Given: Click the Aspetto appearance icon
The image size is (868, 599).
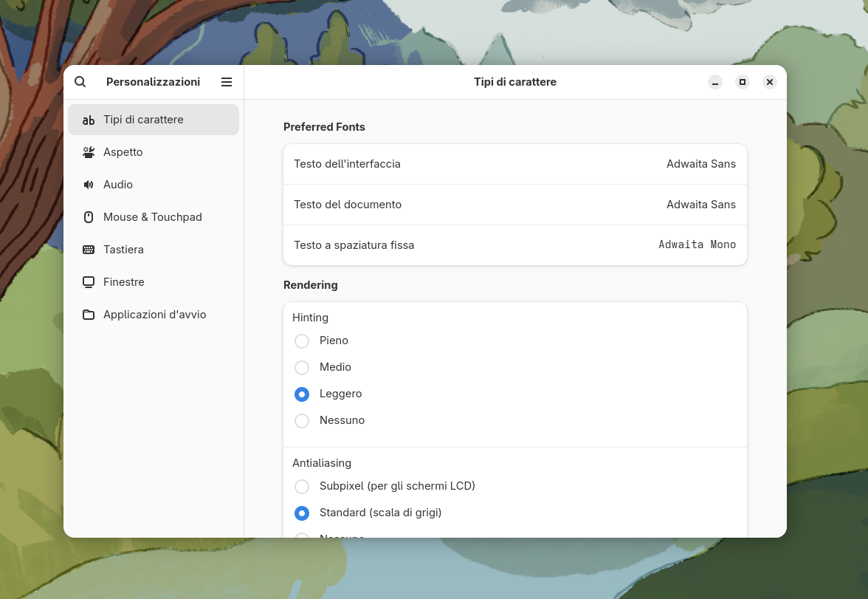Looking at the screenshot, I should tap(89, 152).
